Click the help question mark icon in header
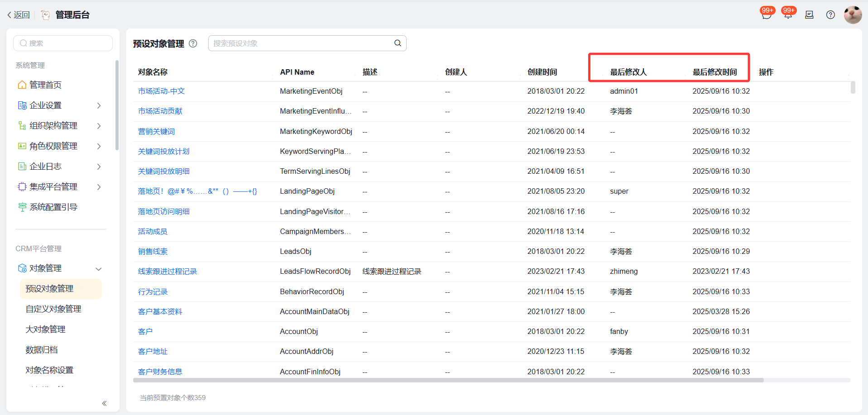This screenshot has height=415, width=868. coord(830,15)
